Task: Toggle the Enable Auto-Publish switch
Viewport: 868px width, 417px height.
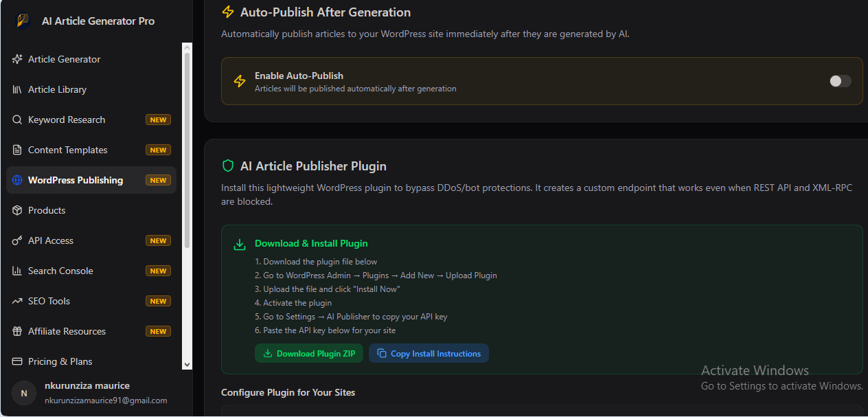Action: pos(840,81)
